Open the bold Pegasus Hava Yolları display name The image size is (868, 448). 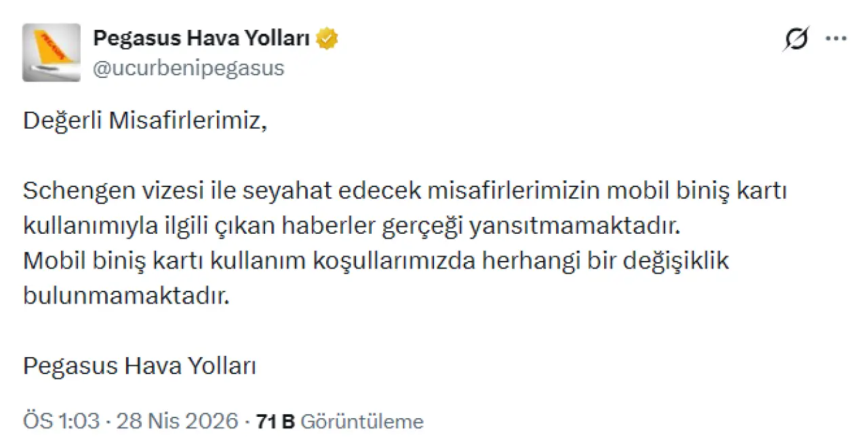tap(201, 39)
